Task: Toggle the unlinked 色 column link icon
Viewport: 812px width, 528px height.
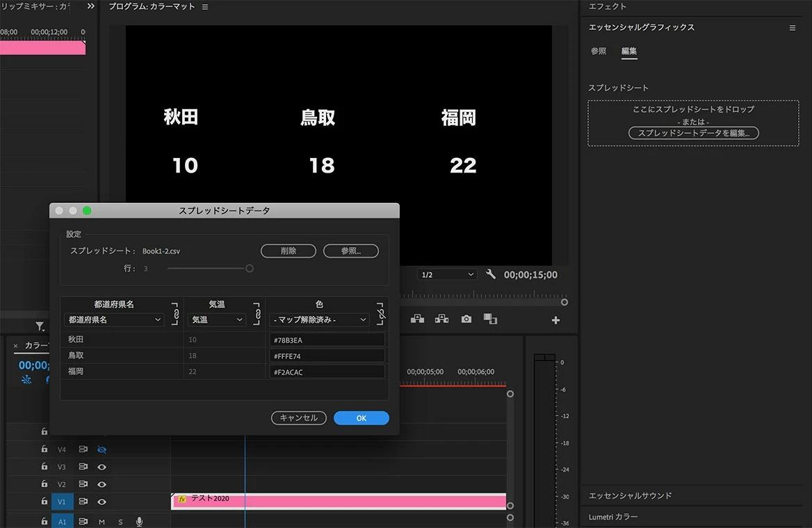Action: point(381,314)
